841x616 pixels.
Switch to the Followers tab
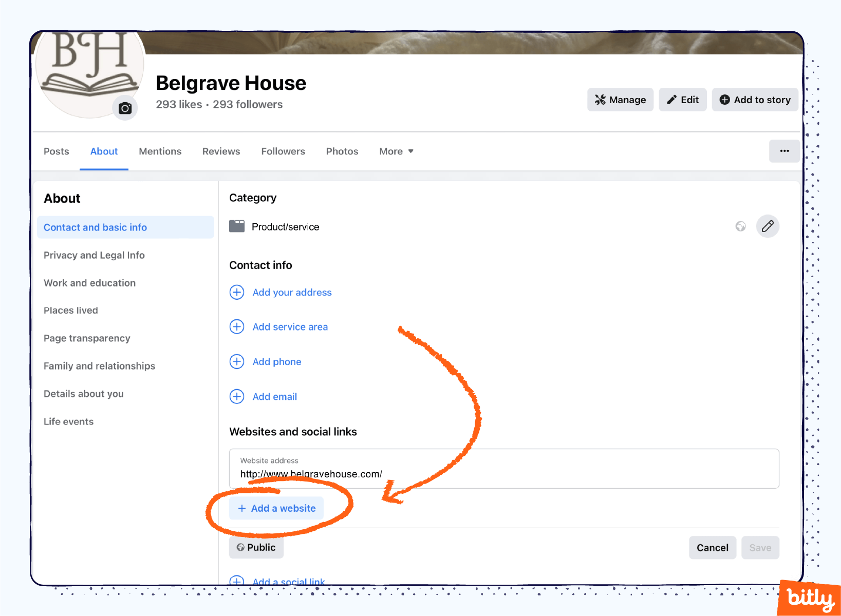click(283, 151)
